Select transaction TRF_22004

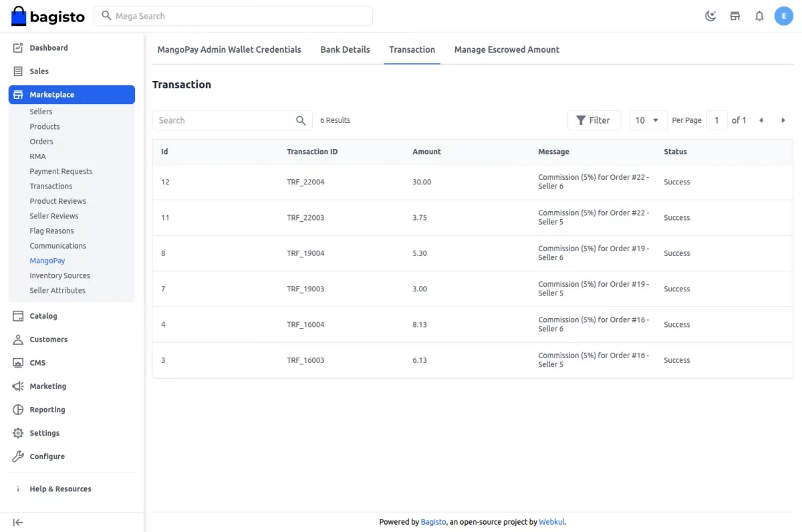point(305,182)
